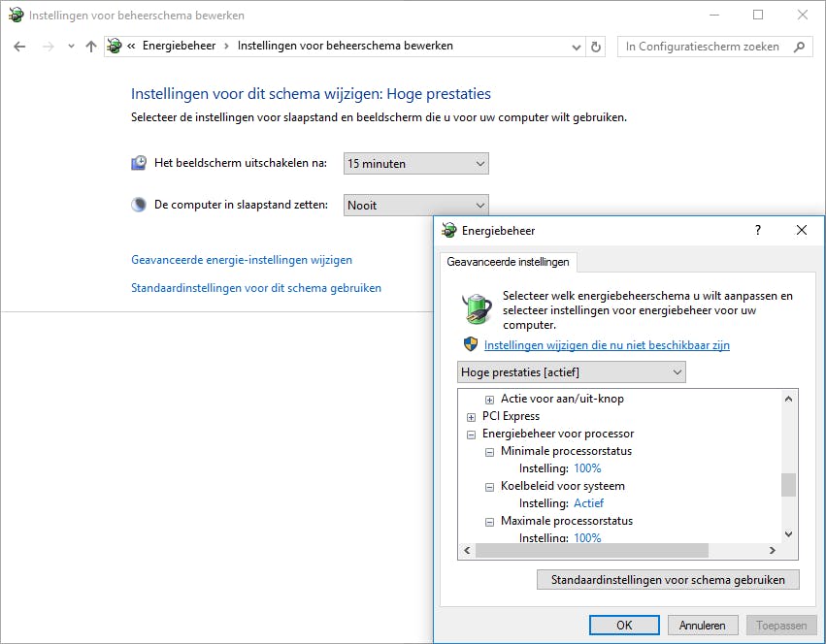Collapse 'Maximale processorstatus' node
The height and width of the screenshot is (644, 826).
point(489,522)
